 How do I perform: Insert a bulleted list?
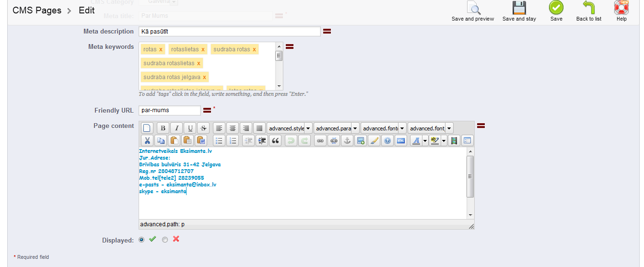(x=219, y=140)
